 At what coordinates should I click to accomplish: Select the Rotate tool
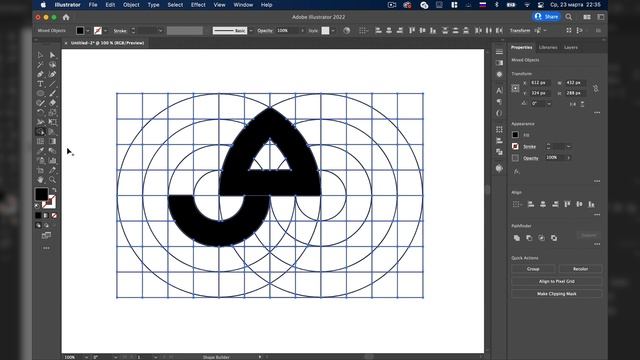40,113
